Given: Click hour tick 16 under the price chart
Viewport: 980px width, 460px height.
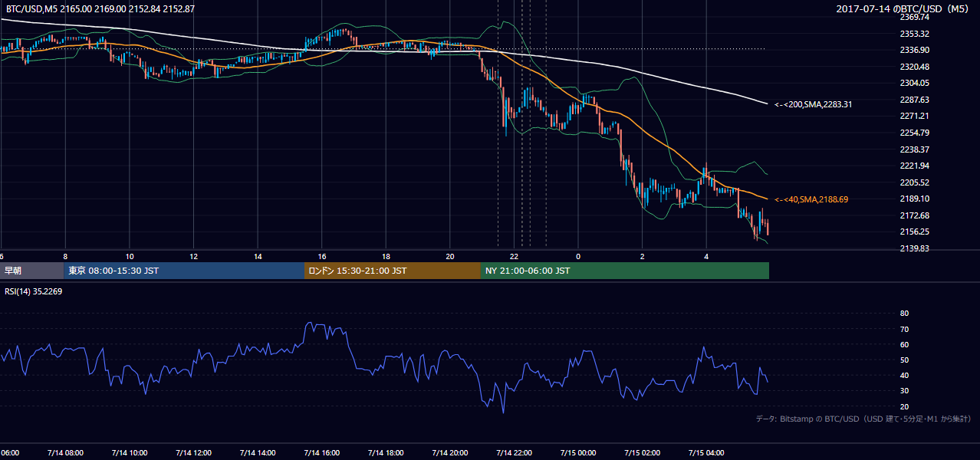Looking at the screenshot, I should pyautogui.click(x=322, y=257).
